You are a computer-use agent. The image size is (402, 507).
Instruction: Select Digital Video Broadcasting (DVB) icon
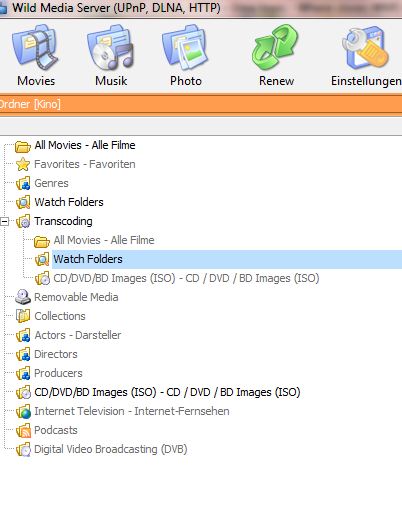(23, 449)
